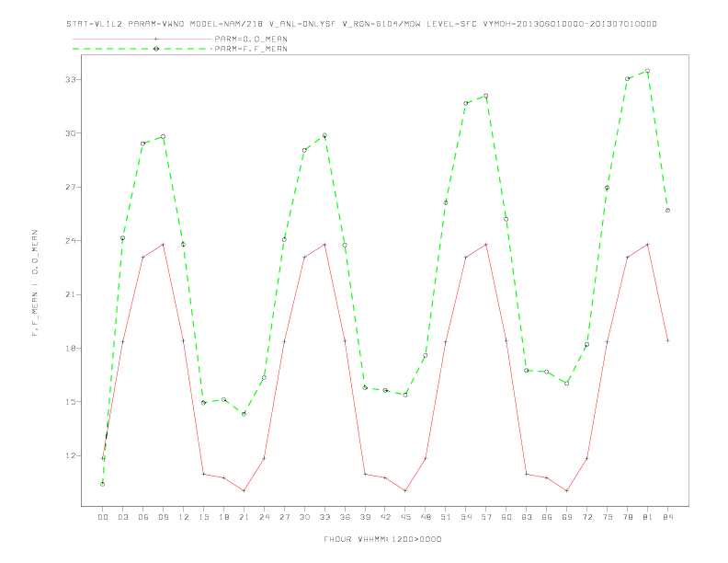Click y-axis tick value 21
728x563 pixels.
(x=71, y=294)
